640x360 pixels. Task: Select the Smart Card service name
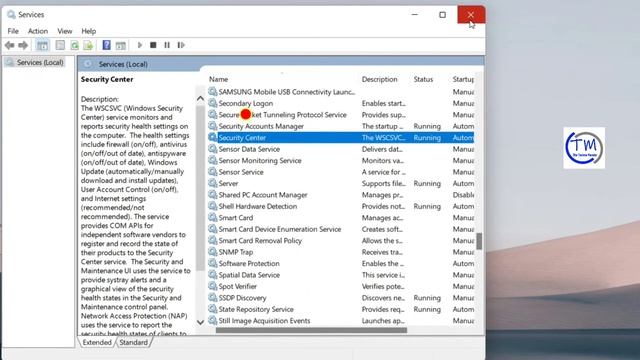(x=236, y=218)
